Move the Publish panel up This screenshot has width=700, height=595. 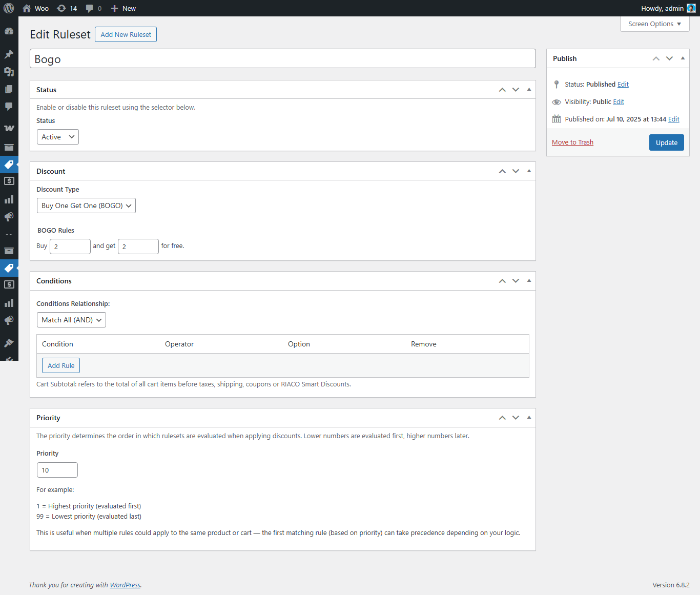pyautogui.click(x=656, y=58)
